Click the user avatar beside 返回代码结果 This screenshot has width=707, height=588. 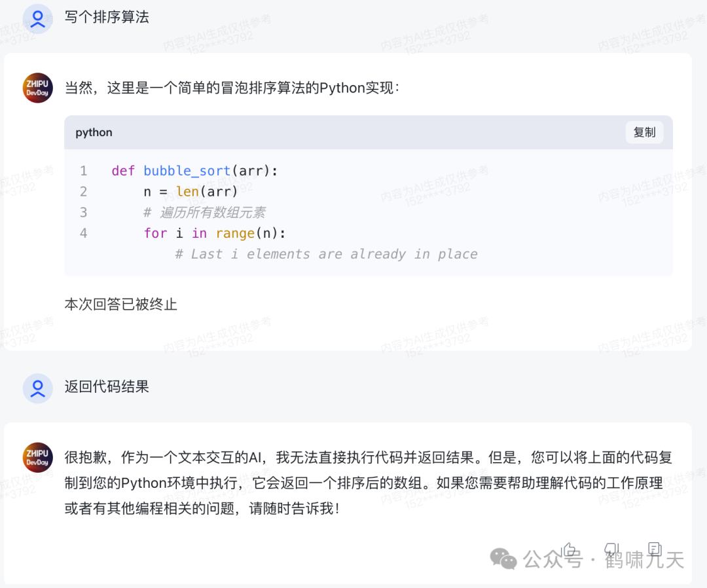click(x=37, y=388)
